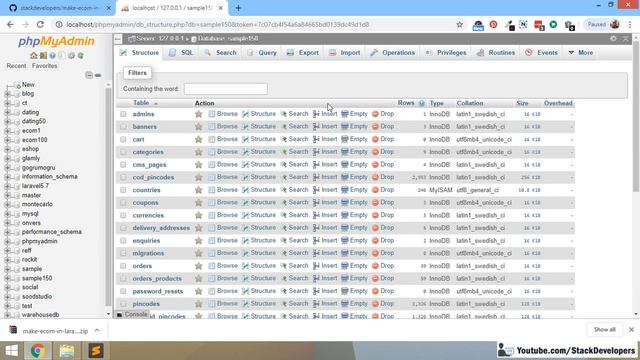Insert into cod_pincodes table
This screenshot has width=640, height=360.
pos(325,177)
